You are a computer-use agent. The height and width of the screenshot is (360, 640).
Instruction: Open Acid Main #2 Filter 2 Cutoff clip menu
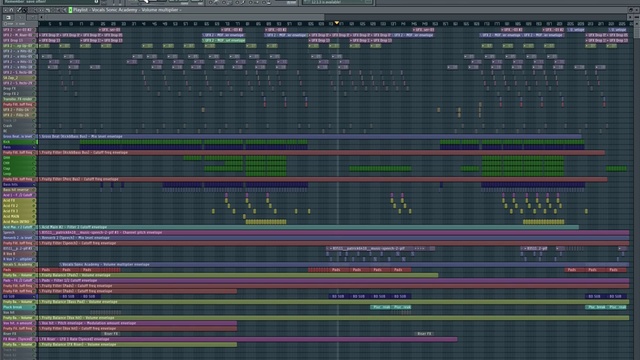(x=40, y=227)
